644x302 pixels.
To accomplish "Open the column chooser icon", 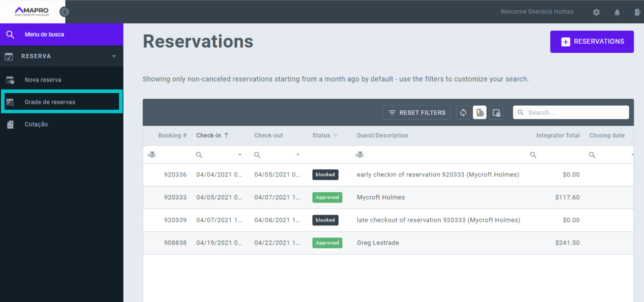I will coord(496,113).
